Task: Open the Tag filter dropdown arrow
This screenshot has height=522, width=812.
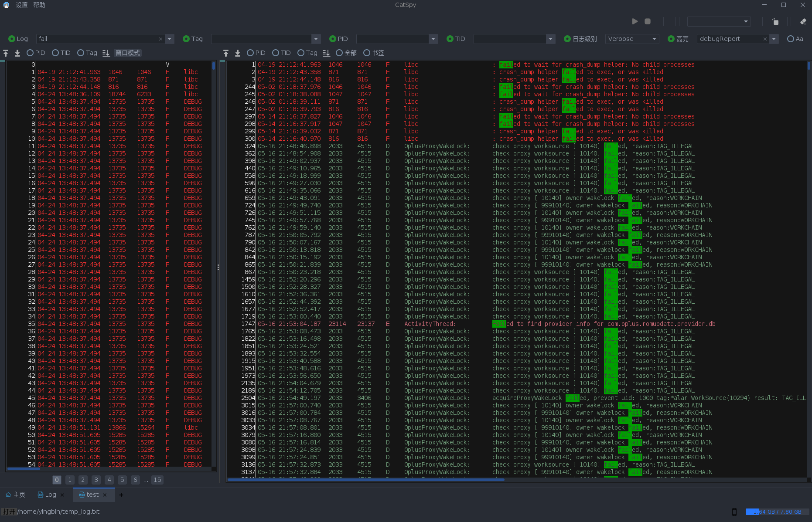Action: [316, 39]
